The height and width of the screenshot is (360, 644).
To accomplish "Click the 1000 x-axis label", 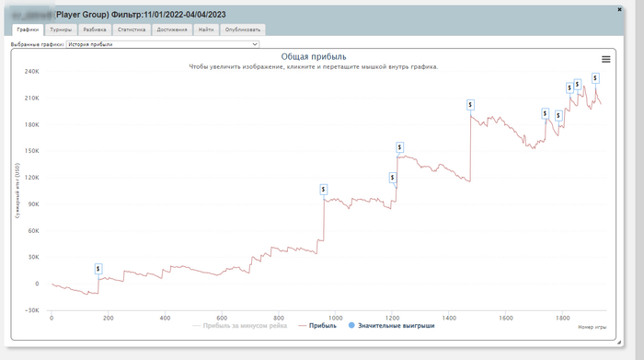I will tap(335, 318).
